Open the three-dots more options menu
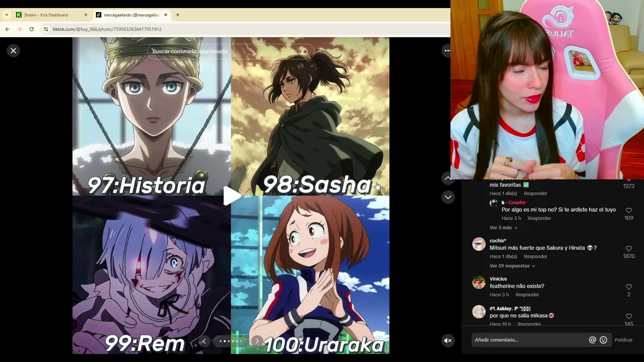Screen dimensions: 644x362 (x=446, y=50)
